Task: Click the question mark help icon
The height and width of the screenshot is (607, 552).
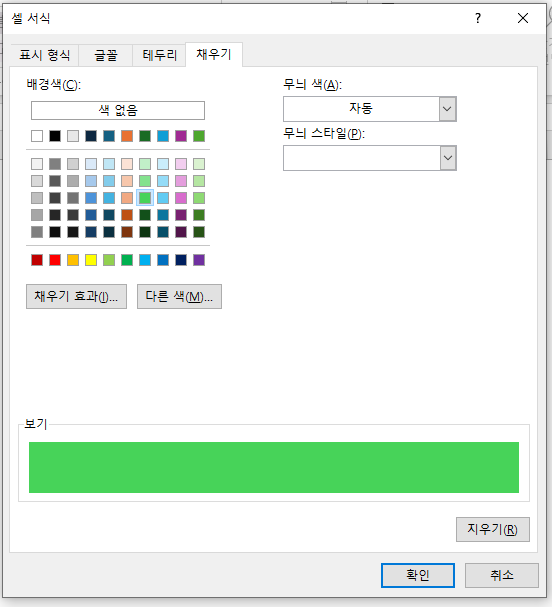Action: tap(478, 18)
